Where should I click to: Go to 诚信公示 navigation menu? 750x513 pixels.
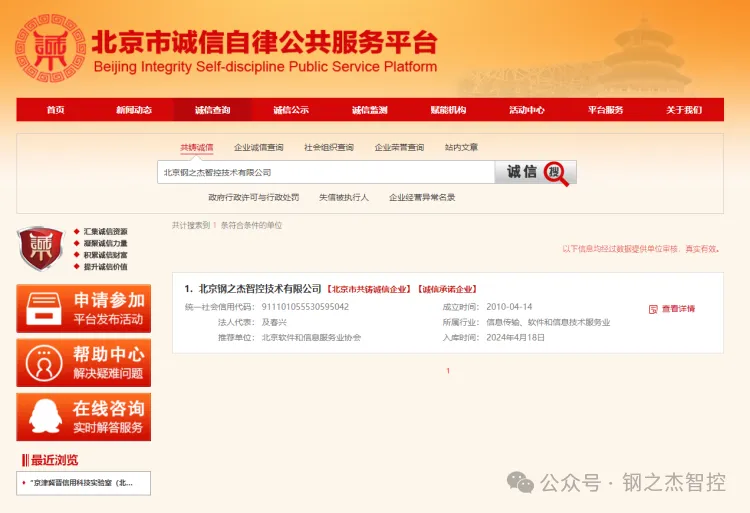point(291,110)
